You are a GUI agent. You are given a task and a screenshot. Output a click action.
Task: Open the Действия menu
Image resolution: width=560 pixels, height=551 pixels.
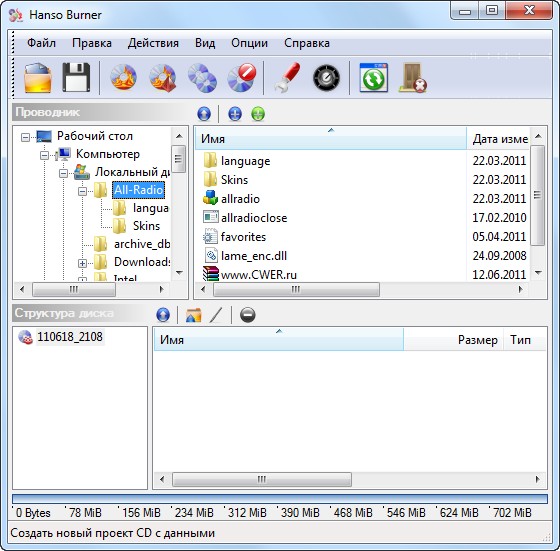[153, 43]
